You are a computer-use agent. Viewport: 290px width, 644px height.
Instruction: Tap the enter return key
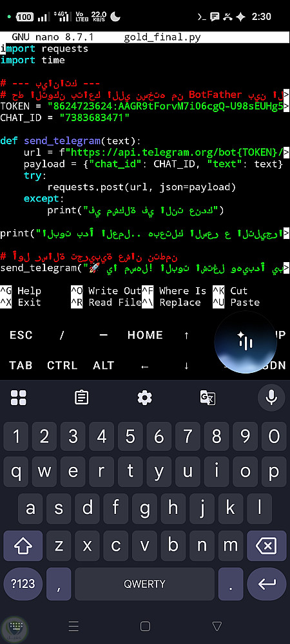267,583
